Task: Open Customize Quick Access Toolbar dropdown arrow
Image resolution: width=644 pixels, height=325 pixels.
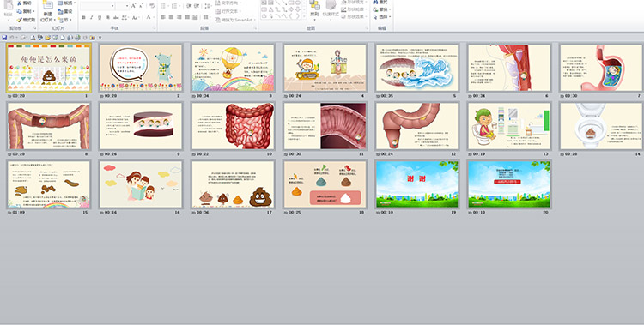Action: 100,38
